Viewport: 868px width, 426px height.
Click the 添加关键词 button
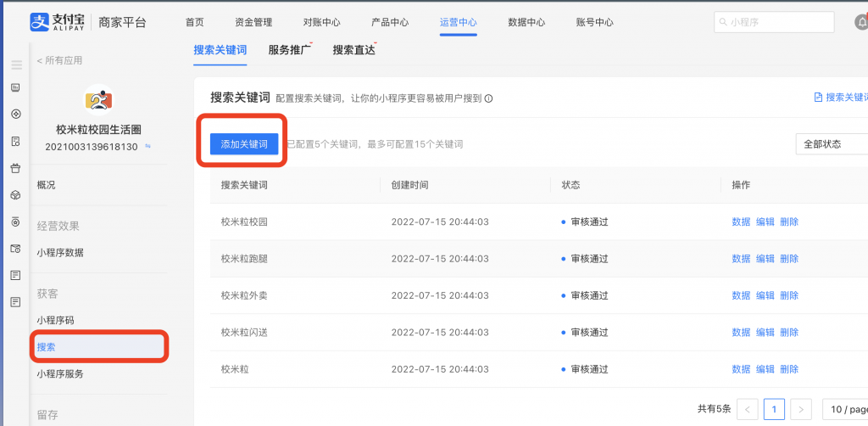tap(244, 144)
